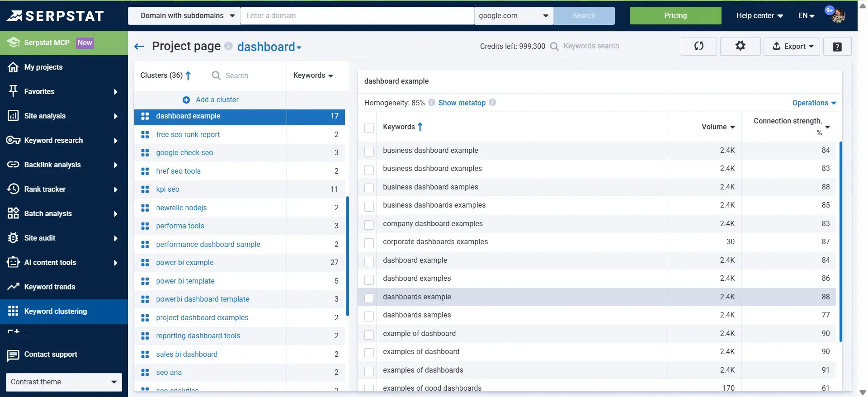Open the EN language dropdown
Viewport: 868px width, 397px height.
[806, 15]
